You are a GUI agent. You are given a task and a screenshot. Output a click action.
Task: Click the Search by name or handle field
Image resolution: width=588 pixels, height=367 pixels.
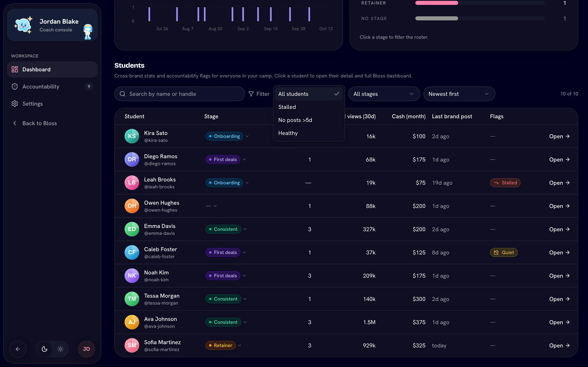tap(179, 94)
